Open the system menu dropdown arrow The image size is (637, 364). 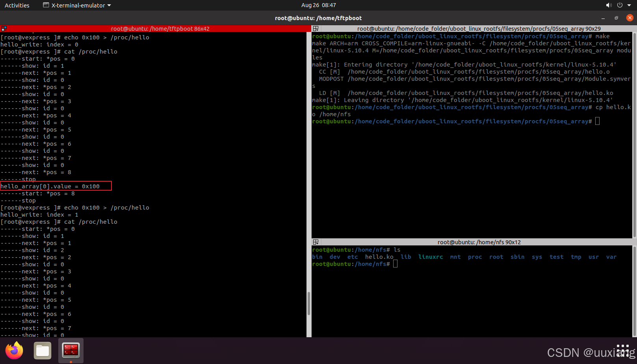coord(628,5)
